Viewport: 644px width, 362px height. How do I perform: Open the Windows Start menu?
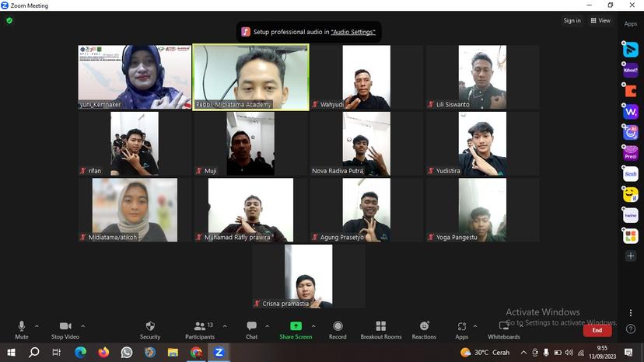pos(11,353)
